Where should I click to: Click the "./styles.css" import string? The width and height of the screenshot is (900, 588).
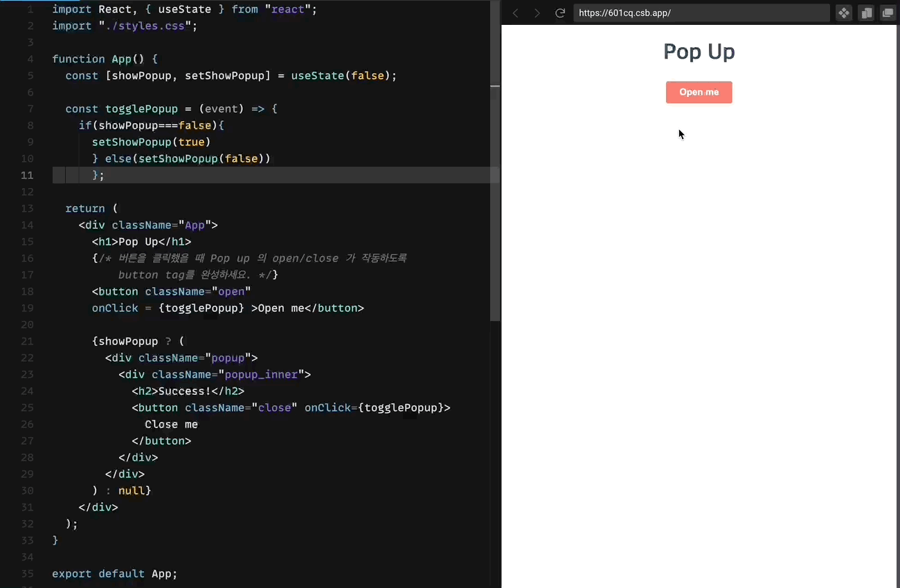[x=145, y=26]
